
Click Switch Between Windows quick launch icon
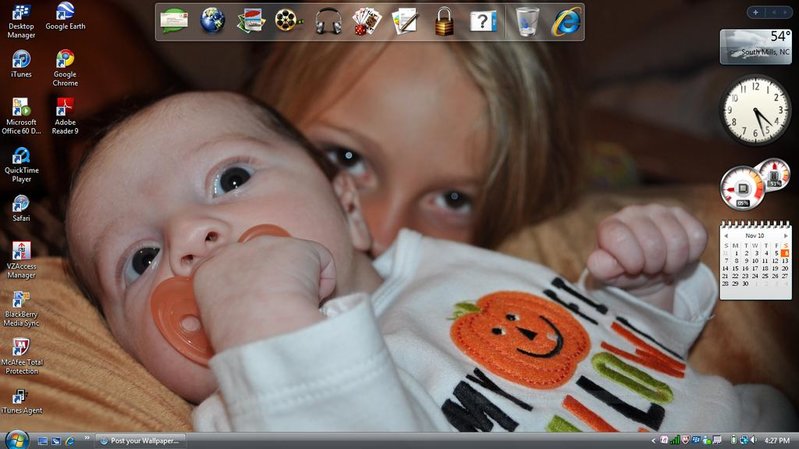(56, 441)
